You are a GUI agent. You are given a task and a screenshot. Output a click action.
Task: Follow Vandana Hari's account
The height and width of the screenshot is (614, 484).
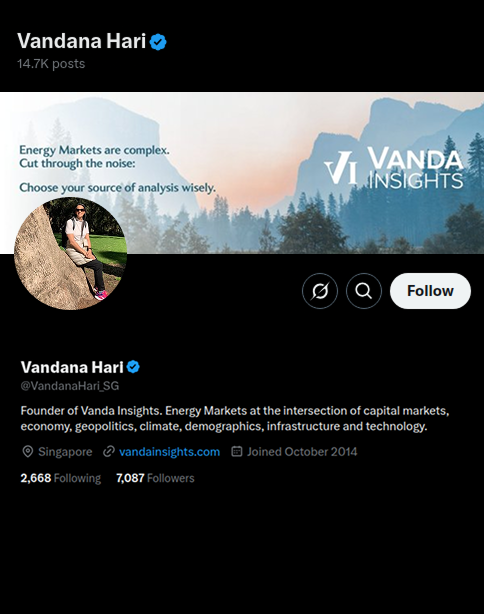coord(430,291)
